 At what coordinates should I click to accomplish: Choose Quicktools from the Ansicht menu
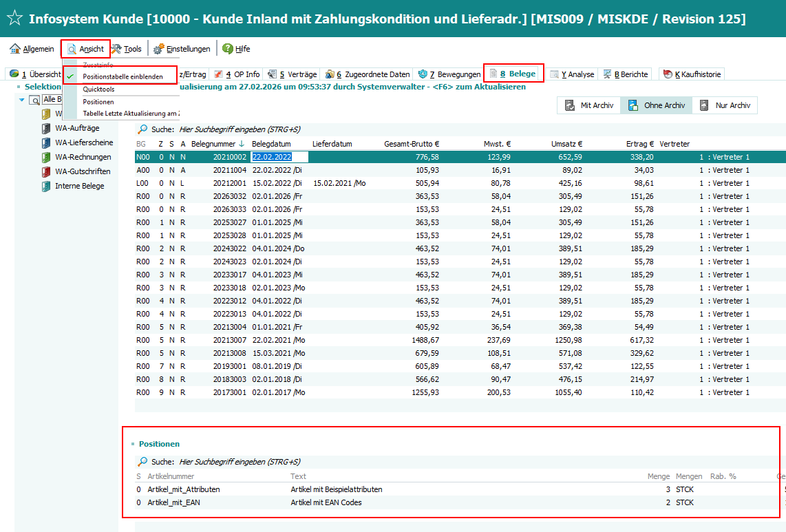98,89
